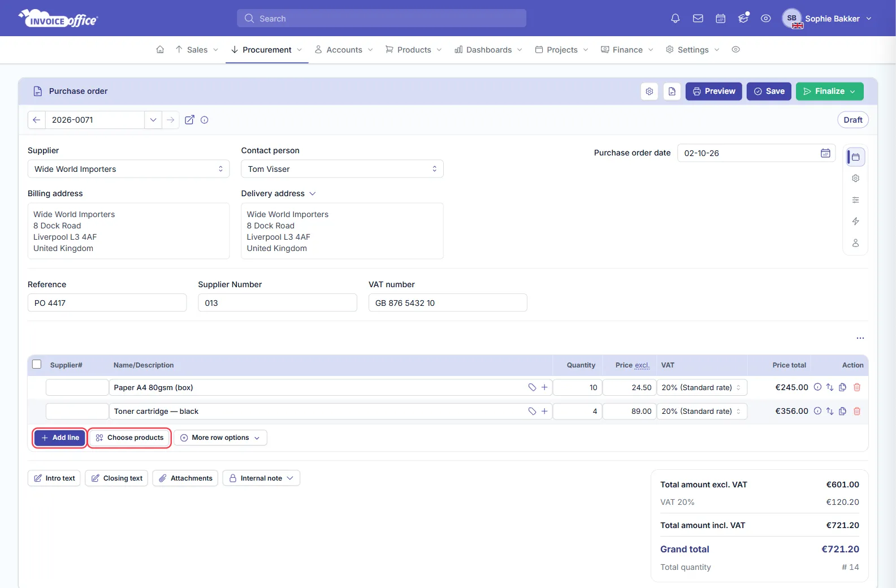The height and width of the screenshot is (588, 896).
Task: Click the Preview button
Action: 713,92
